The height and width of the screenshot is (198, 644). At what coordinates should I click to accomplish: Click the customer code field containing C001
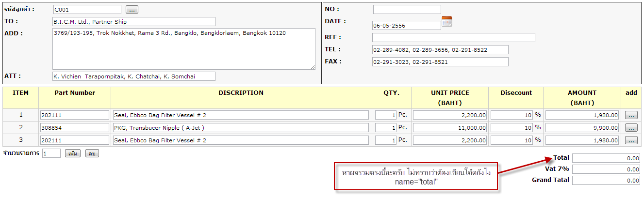[x=87, y=9]
